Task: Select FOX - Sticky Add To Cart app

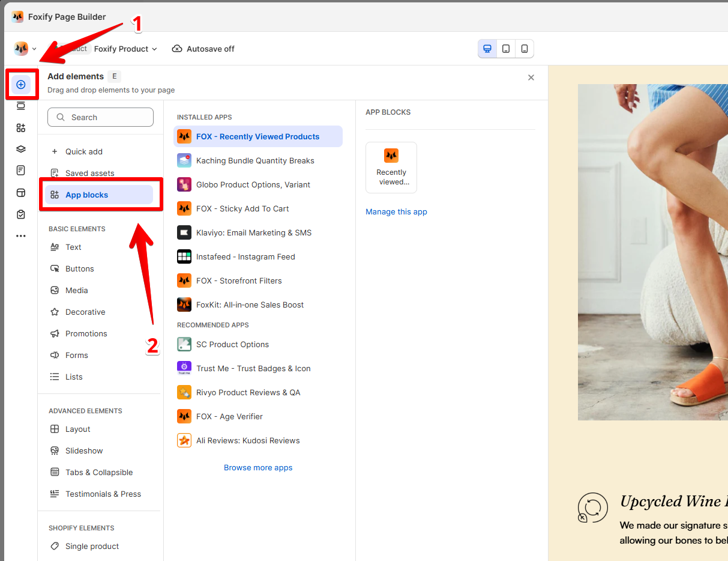Action: tap(258, 208)
